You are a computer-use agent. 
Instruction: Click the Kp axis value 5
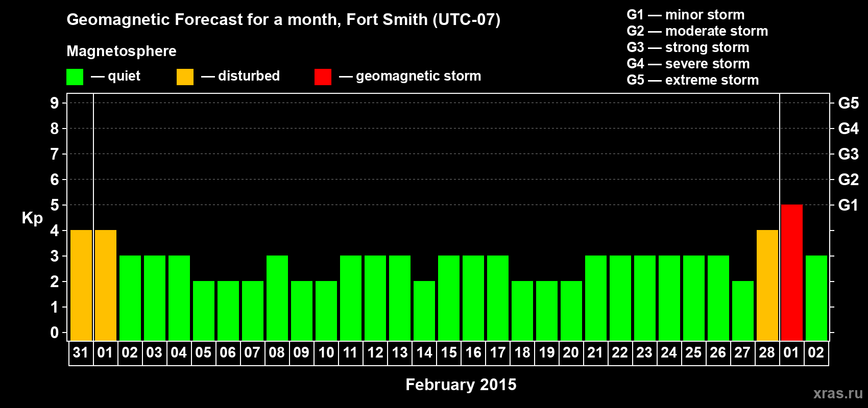(x=55, y=205)
